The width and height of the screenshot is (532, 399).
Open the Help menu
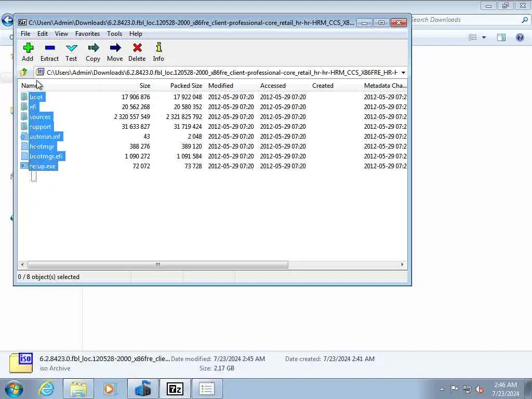136,34
